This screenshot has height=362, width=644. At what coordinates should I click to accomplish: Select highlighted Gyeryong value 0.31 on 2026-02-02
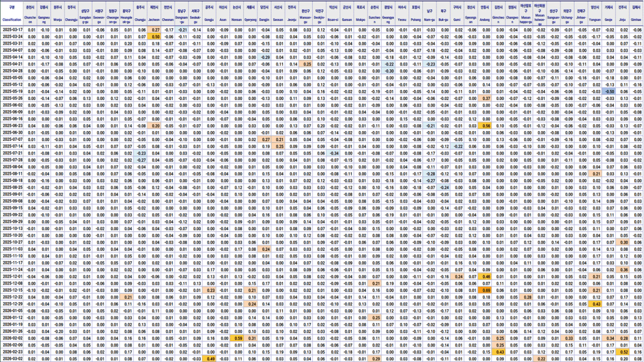(x=251, y=338)
